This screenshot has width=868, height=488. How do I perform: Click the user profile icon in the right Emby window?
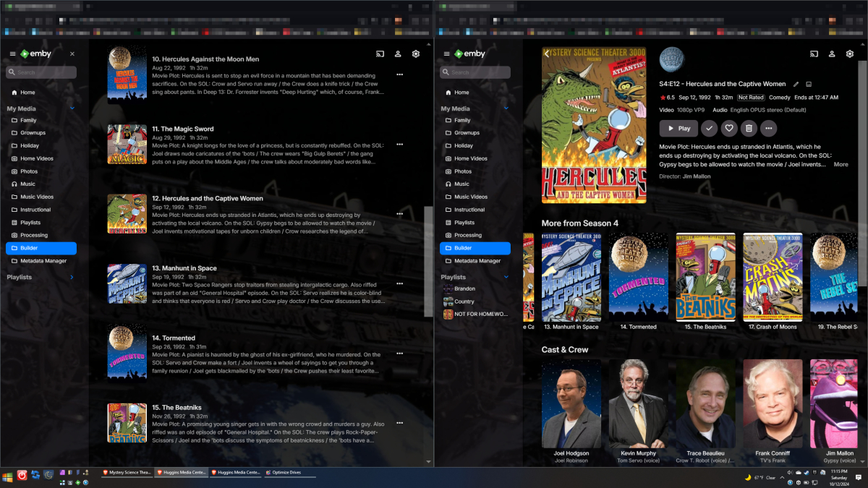tap(832, 54)
